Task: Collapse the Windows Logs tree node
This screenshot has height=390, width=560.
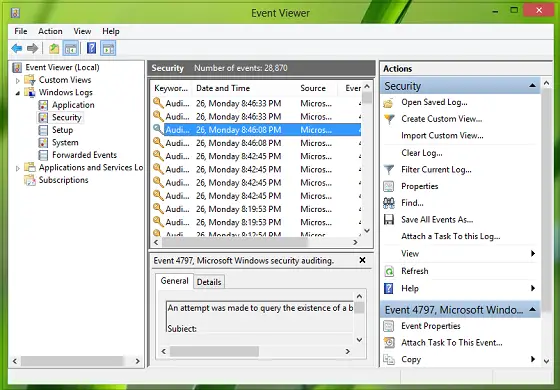Action: point(18,93)
